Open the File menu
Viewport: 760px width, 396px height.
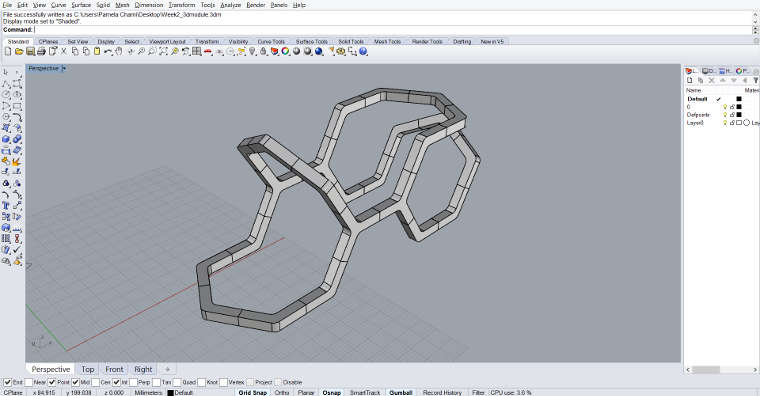(x=7, y=5)
